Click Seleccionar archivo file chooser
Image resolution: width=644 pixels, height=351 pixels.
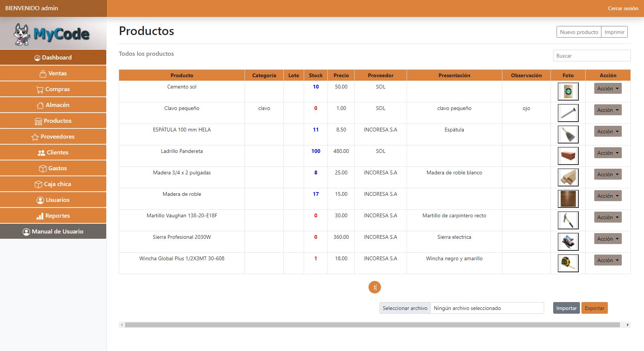pos(405,308)
